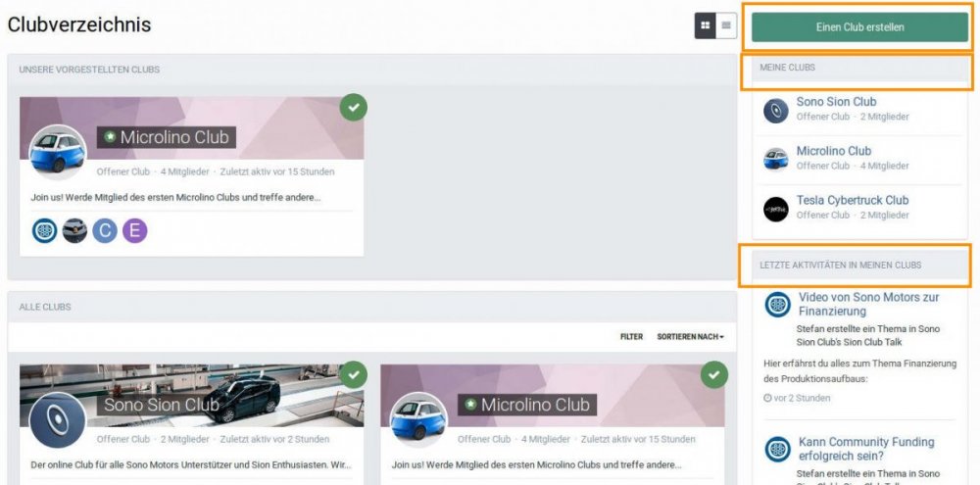
Task: Open Sono Sion Club sidebar avatar icon
Action: [x=775, y=111]
